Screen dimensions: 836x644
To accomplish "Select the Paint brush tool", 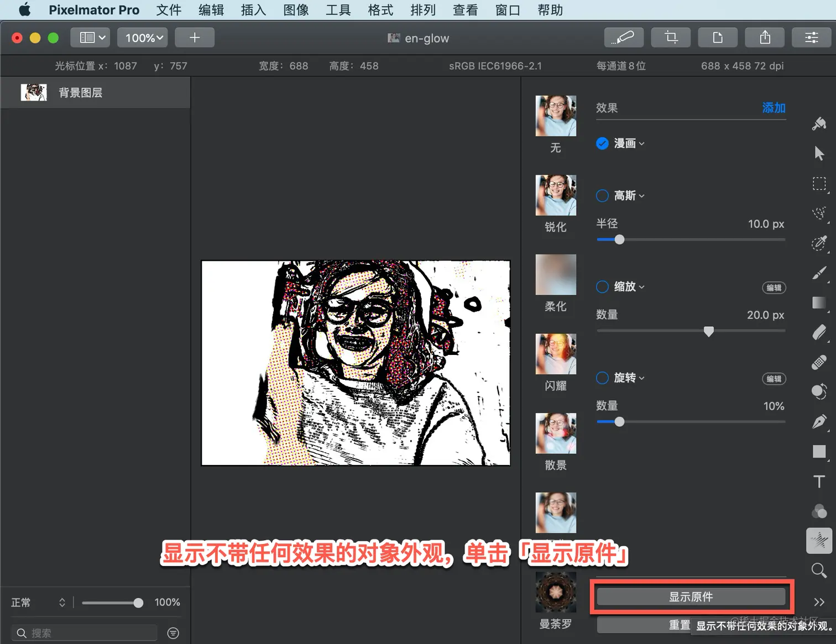I will point(819,273).
